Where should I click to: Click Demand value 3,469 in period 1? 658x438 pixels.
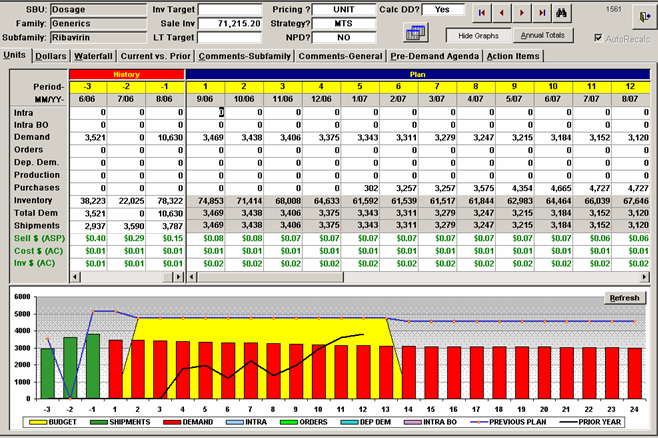tap(205, 138)
